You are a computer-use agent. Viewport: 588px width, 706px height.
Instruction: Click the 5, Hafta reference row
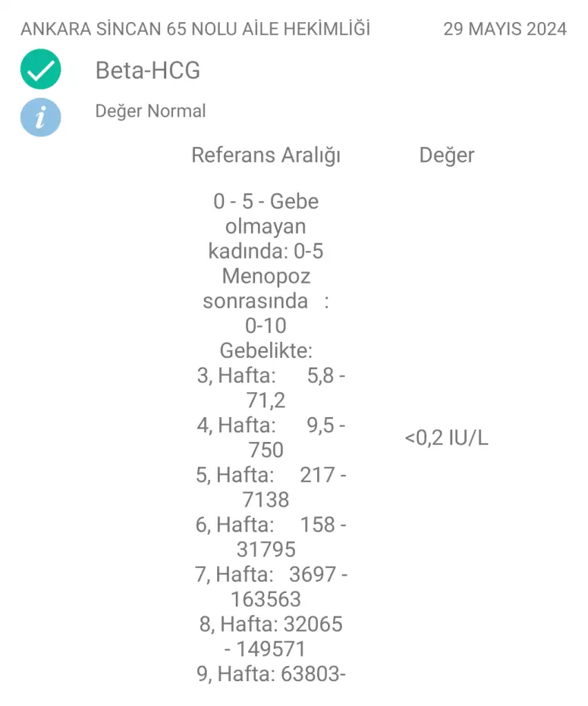[x=271, y=487]
